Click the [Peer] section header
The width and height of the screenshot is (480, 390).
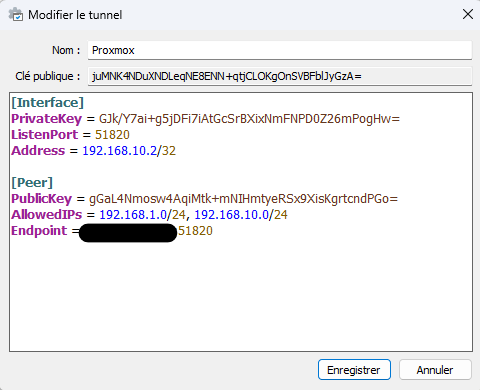(32, 183)
